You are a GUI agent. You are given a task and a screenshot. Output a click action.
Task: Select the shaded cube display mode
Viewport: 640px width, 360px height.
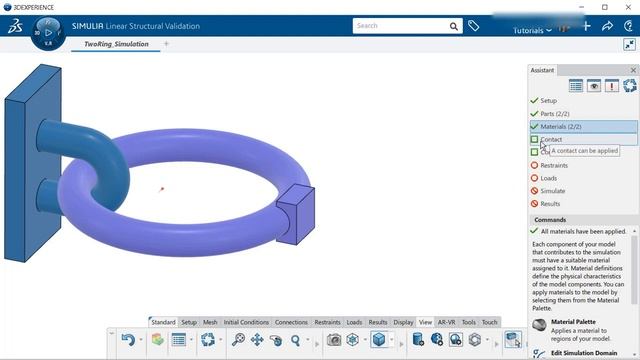point(379,340)
